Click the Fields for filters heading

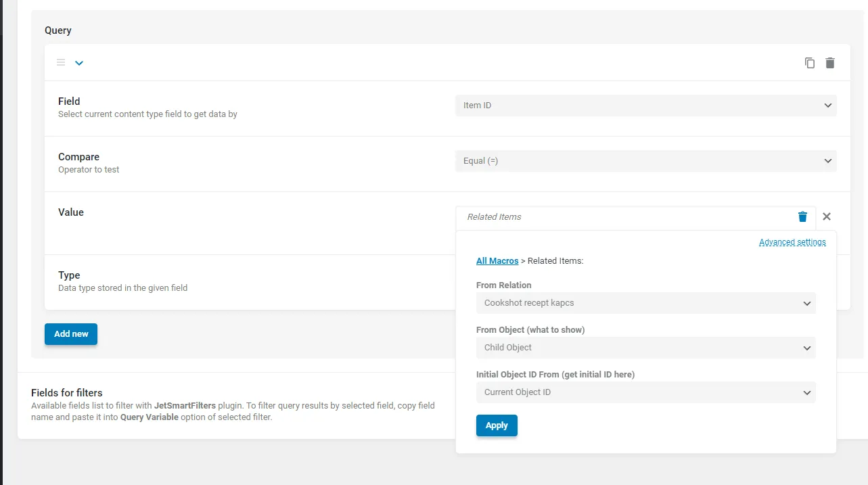[67, 392]
